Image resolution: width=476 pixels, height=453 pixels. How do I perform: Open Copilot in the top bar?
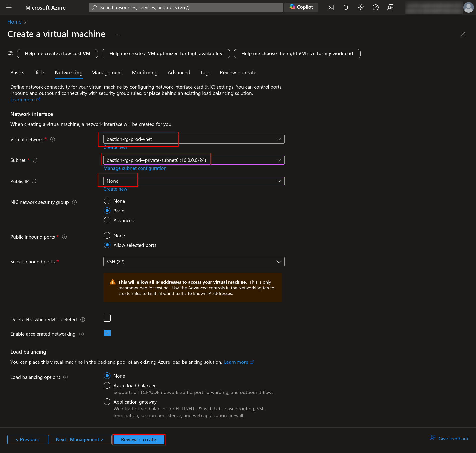301,7
